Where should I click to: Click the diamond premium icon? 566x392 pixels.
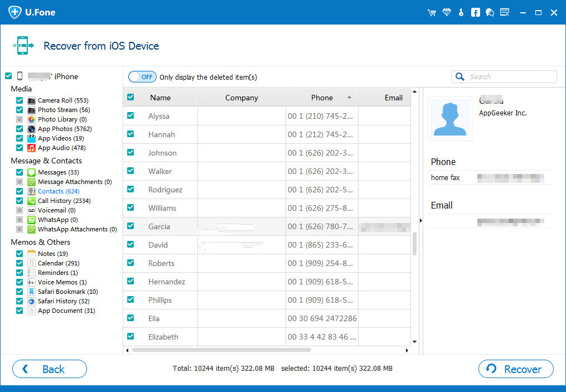[447, 13]
